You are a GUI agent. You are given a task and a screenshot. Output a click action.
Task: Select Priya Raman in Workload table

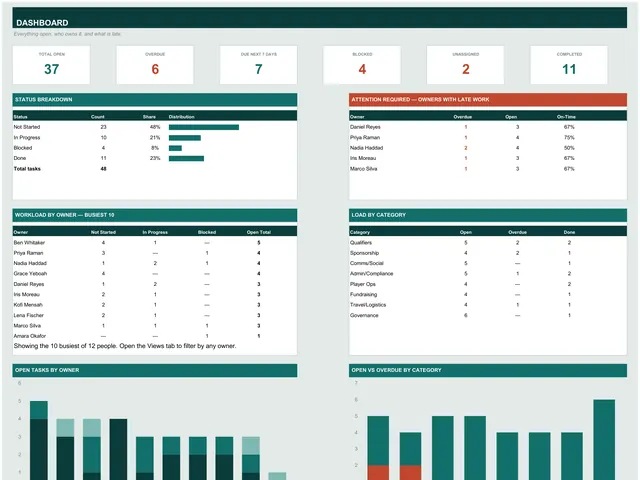(x=28, y=253)
